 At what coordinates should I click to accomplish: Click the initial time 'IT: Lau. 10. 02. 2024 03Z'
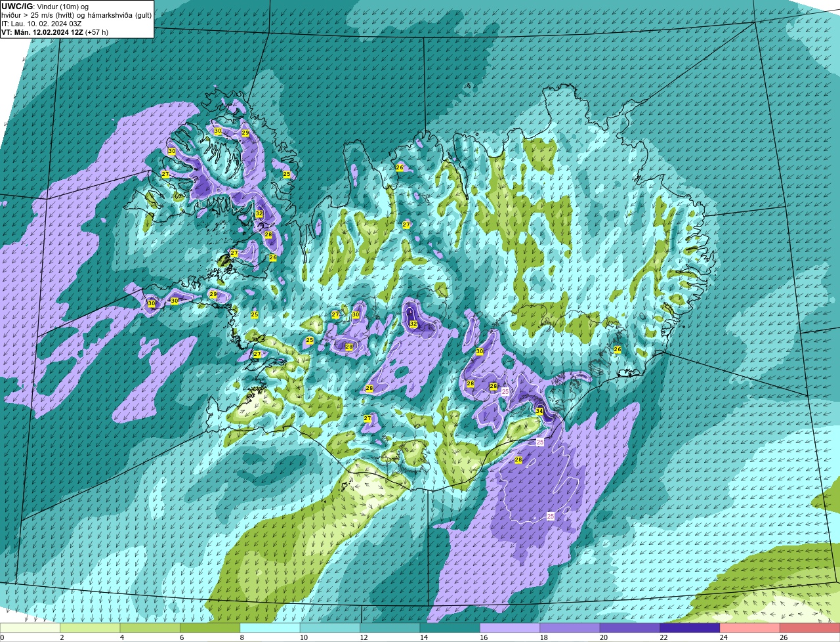coord(42,24)
